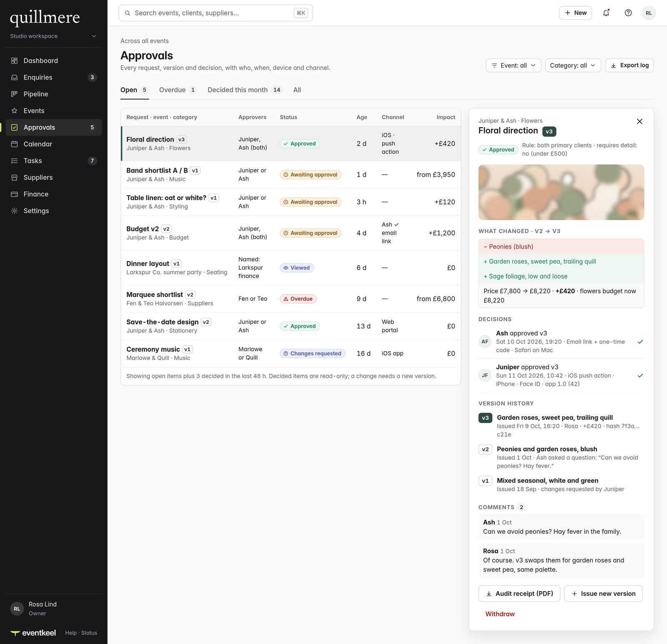Select Approvals in the sidebar
667x644 pixels.
(53, 127)
